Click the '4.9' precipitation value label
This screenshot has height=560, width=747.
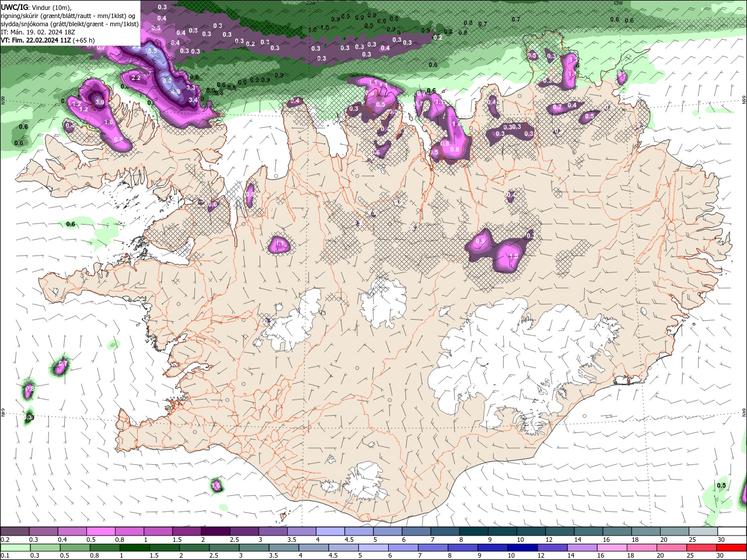(x=176, y=92)
